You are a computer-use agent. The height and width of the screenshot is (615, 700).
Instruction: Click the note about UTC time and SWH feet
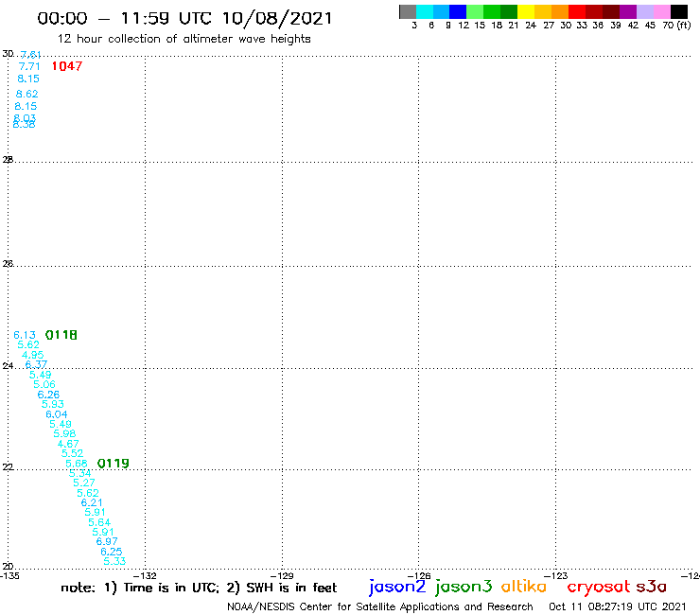tap(199, 588)
